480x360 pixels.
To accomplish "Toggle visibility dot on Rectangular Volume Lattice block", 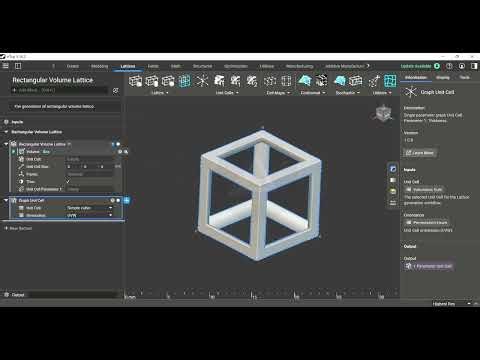I will pos(118,144).
